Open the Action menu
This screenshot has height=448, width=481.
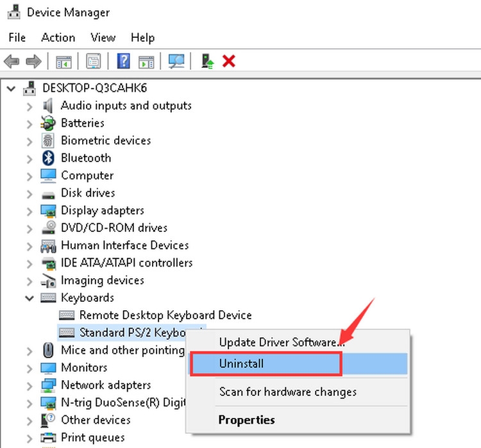click(58, 37)
